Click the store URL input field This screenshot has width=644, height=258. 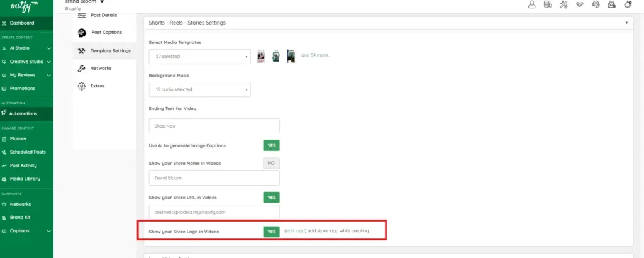pyautogui.click(x=214, y=212)
